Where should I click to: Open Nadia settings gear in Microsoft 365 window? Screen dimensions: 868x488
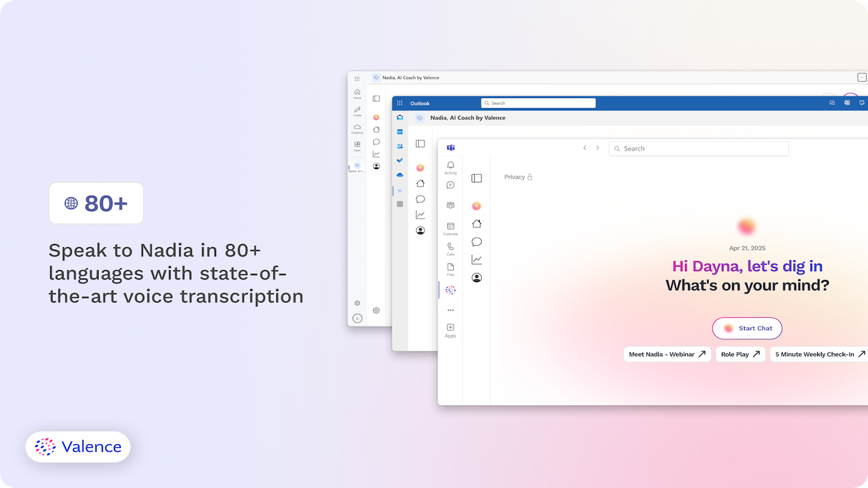[x=376, y=311]
